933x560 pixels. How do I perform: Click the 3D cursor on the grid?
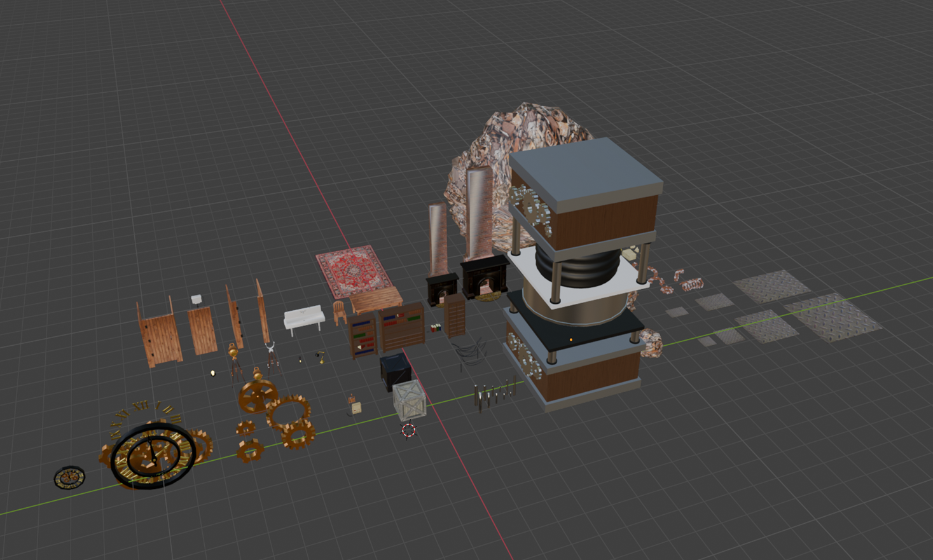point(408,430)
